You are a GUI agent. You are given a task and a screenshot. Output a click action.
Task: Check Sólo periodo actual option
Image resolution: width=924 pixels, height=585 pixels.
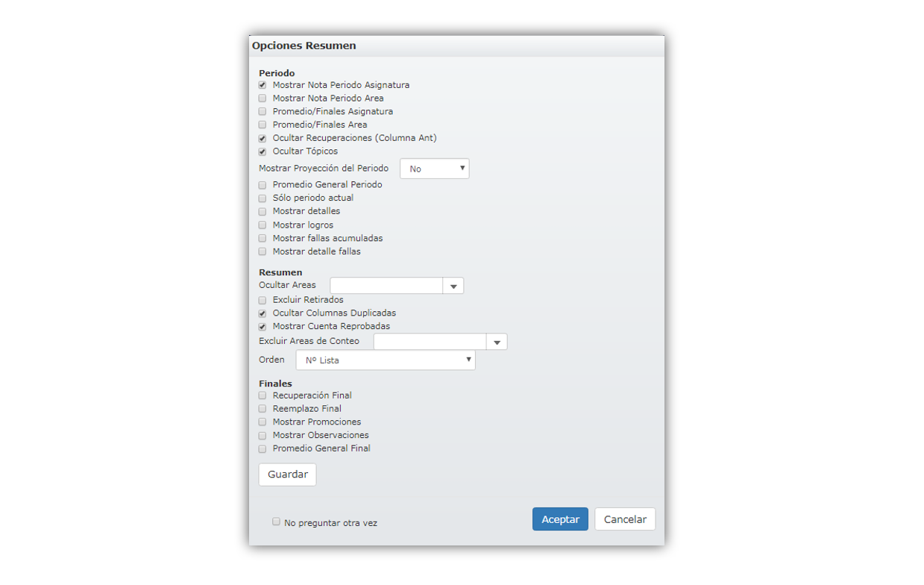click(x=263, y=198)
